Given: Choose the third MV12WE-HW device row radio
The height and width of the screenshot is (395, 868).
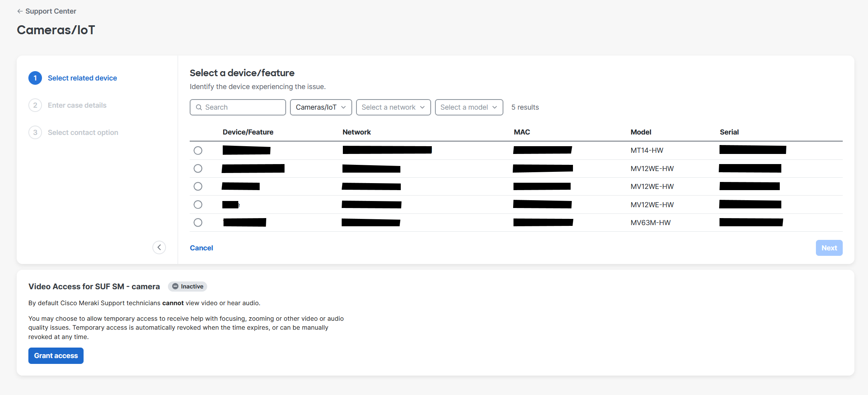Looking at the screenshot, I should [x=198, y=204].
